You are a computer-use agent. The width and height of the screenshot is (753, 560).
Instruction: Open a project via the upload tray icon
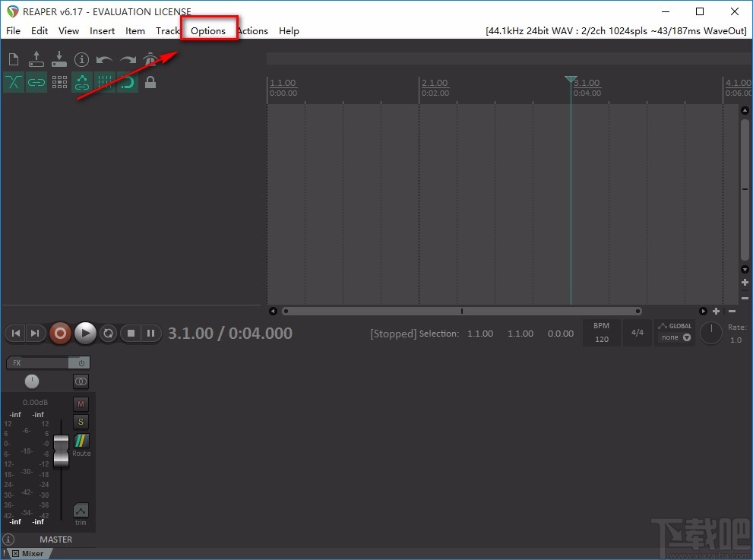36,59
